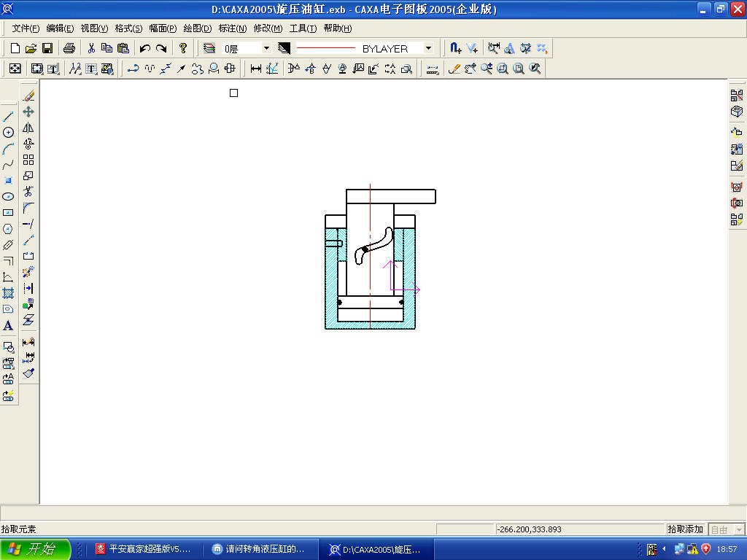Click the zoom window magnifier icon
Image resolution: width=747 pixels, height=560 pixels.
point(503,69)
